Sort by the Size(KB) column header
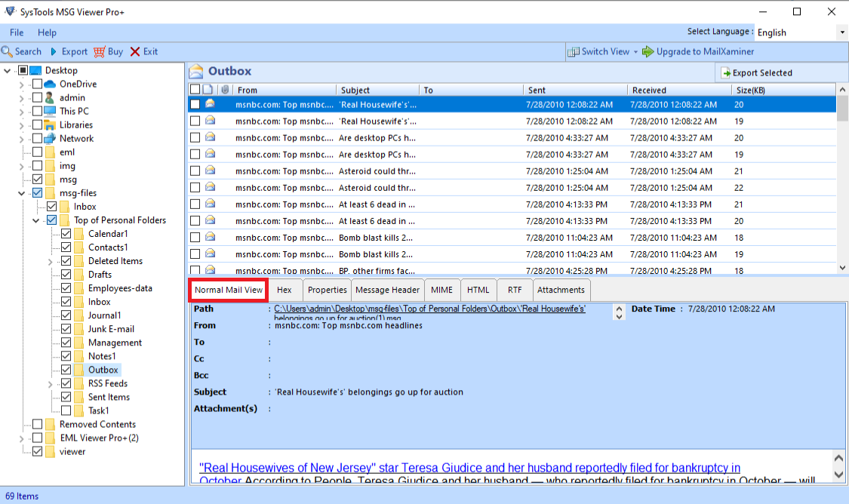This screenshot has height=504, width=849. pyautogui.click(x=783, y=90)
